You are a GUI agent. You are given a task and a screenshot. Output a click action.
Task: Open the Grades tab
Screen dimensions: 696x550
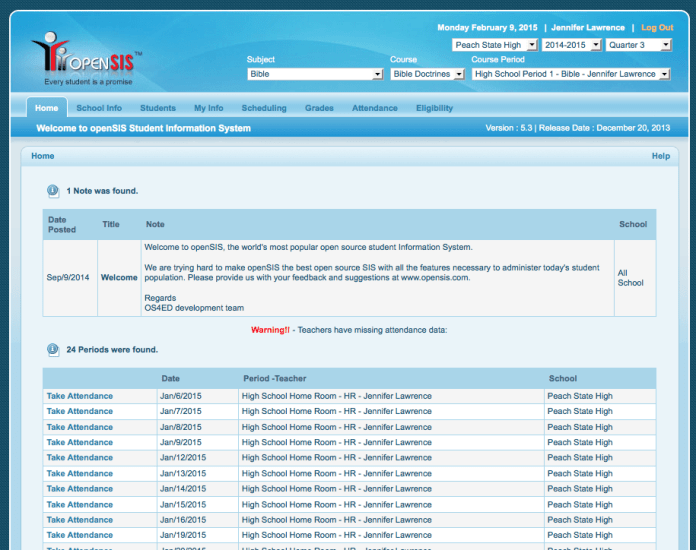[319, 108]
